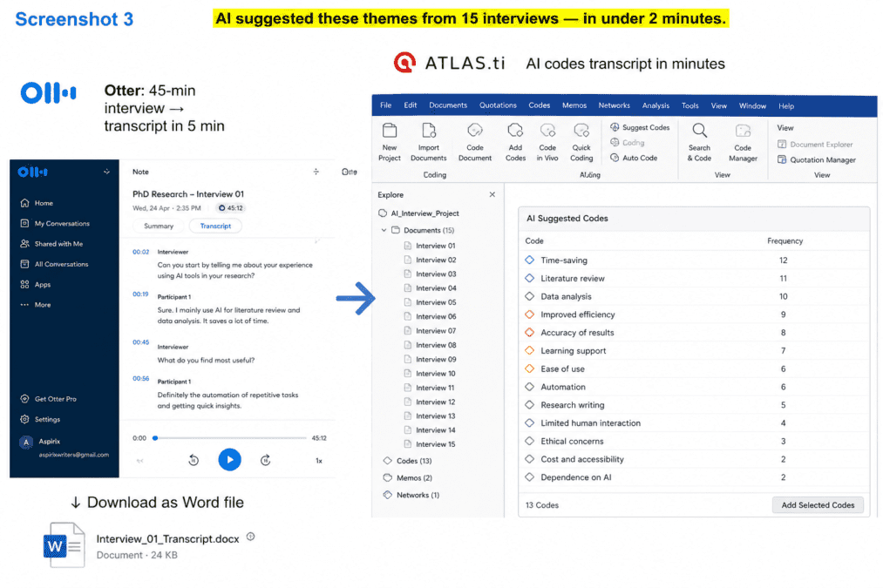
Task: Open the File menu in ATLAS.ti
Action: tap(386, 105)
